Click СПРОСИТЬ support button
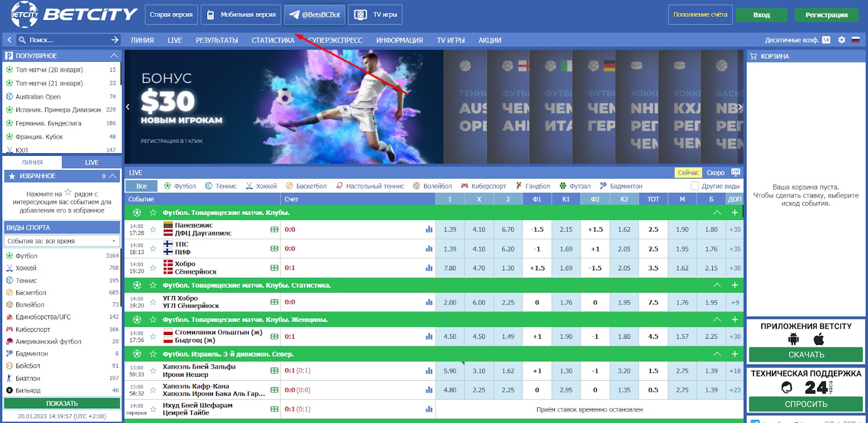868x423 pixels. [x=806, y=404]
